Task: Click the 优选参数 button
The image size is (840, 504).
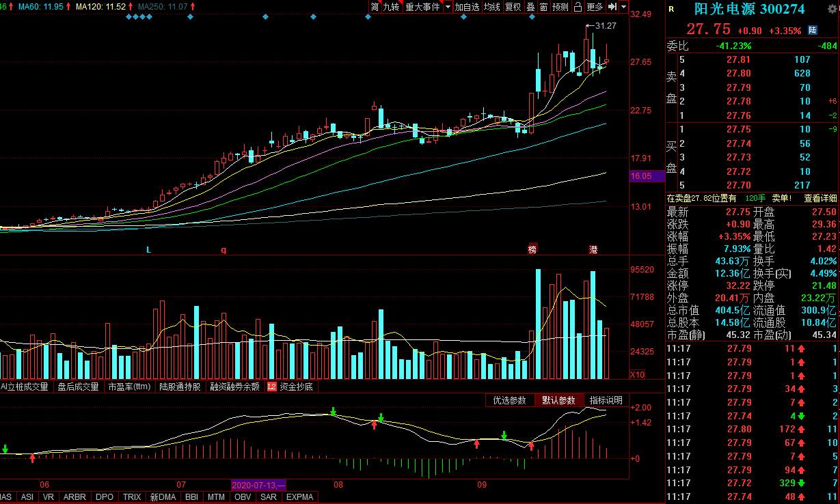Action: (509, 400)
